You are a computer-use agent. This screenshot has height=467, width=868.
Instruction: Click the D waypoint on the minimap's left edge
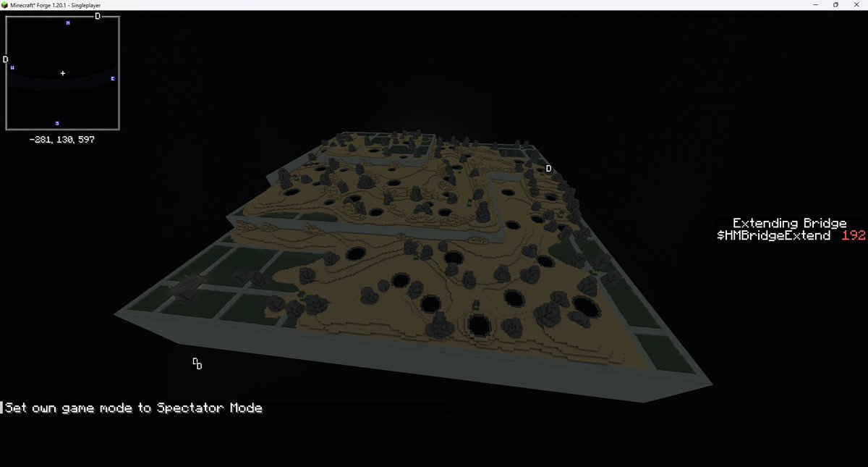point(5,59)
